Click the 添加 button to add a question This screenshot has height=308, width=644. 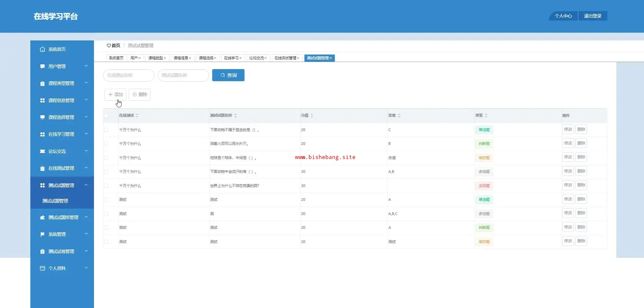(116, 95)
